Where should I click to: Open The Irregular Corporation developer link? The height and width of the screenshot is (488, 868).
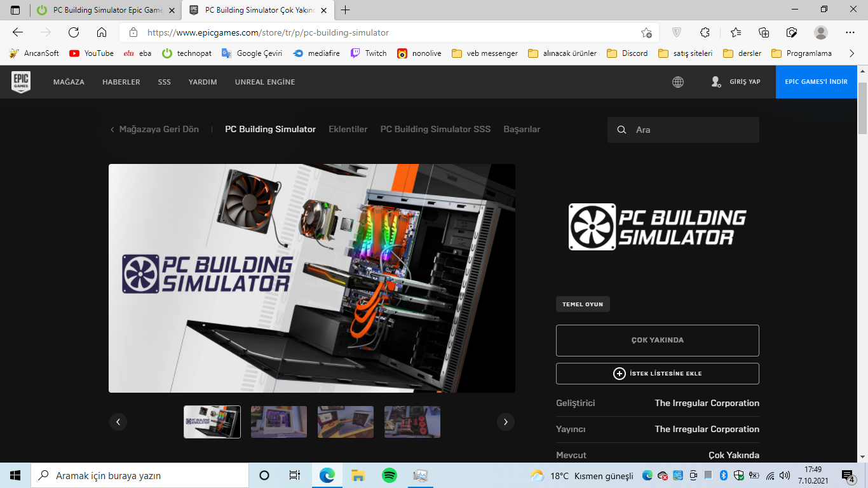tap(707, 403)
